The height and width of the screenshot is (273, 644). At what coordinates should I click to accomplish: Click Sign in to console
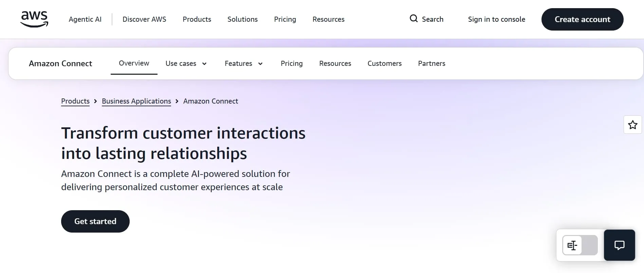click(x=496, y=19)
